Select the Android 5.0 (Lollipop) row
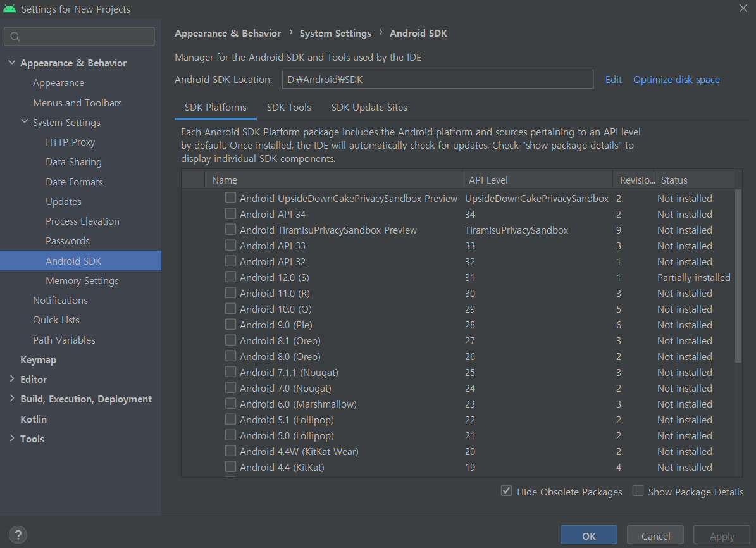Image resolution: width=756 pixels, height=548 pixels. [458, 435]
